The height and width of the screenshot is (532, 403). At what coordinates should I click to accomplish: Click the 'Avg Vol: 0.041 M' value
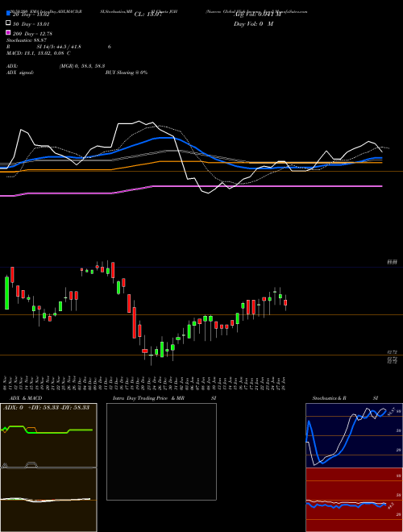point(257,15)
